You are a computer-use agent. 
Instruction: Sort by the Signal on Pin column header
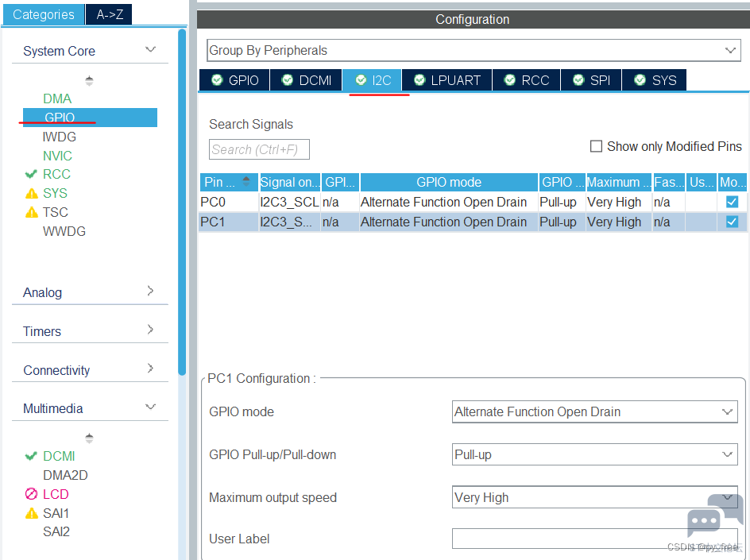pyautogui.click(x=290, y=182)
